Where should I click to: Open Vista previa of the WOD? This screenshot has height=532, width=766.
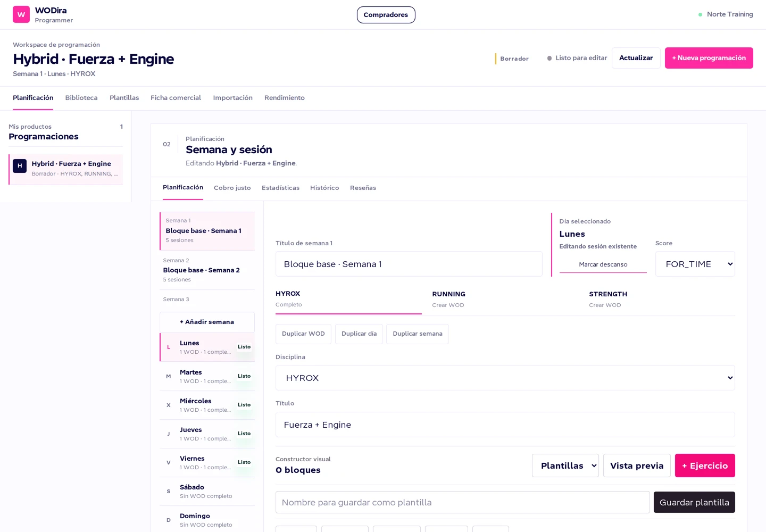637,465
